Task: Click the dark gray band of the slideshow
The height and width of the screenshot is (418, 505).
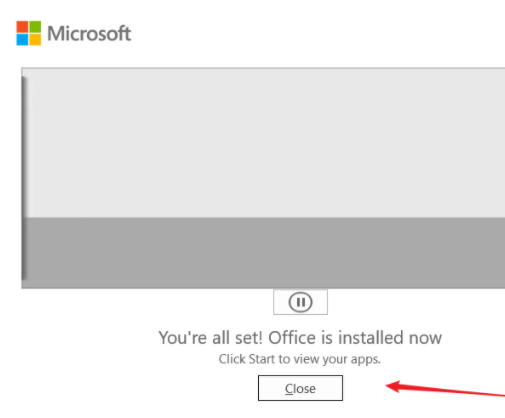Action: [x=265, y=253]
